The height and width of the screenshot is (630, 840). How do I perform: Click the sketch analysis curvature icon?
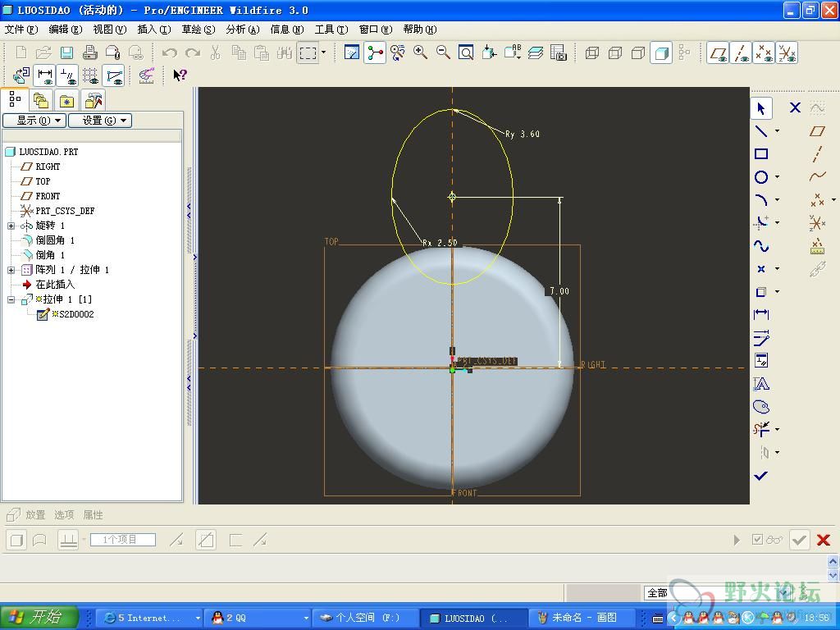(x=146, y=75)
